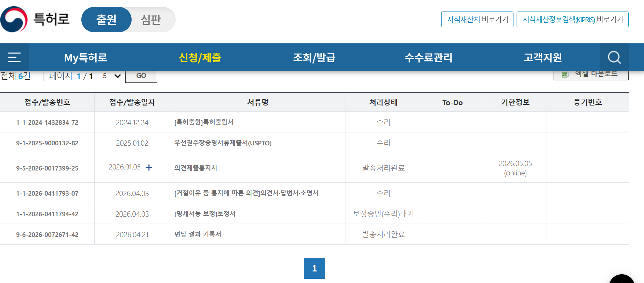Click the date 2026.01.05
Screen dimensions: 644x283
124,167
